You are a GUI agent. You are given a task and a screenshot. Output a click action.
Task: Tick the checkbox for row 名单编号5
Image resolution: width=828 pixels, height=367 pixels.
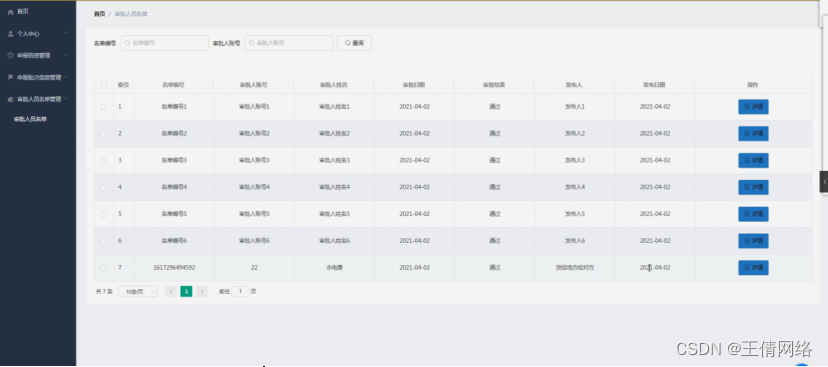(104, 214)
